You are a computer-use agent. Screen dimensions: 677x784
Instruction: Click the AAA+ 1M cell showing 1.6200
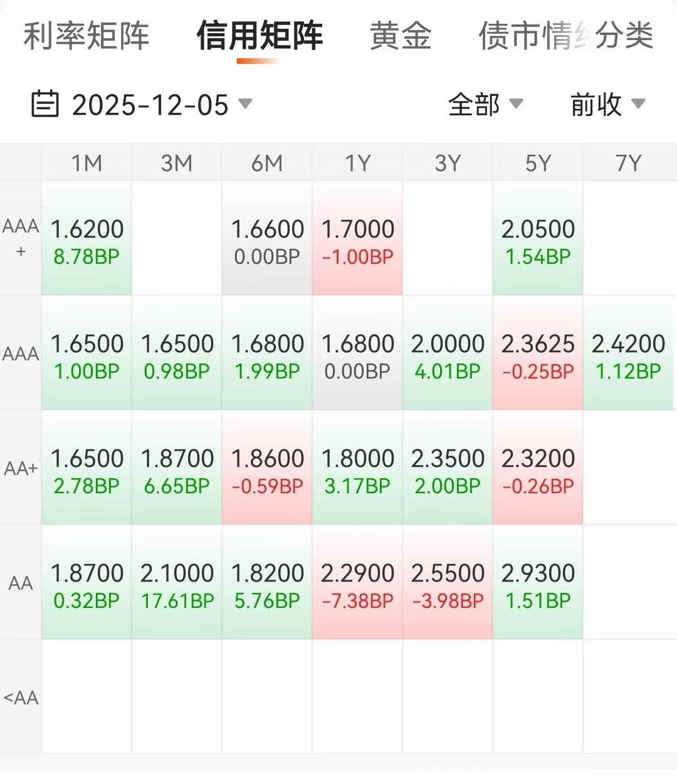click(x=87, y=239)
